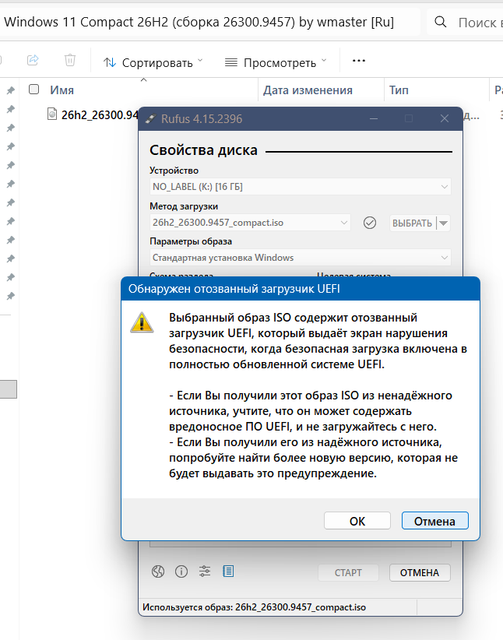Click the Свойства диска heading
The image size is (503, 640).
point(203,150)
